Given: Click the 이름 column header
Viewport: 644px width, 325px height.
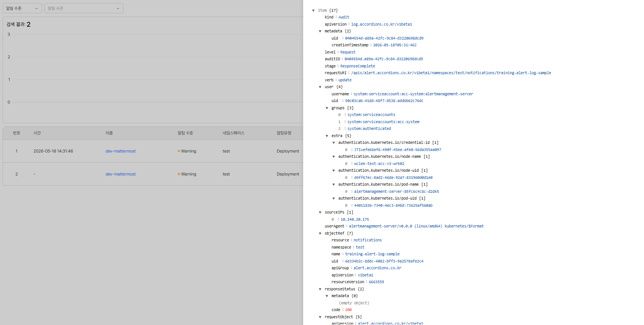Looking at the screenshot, I should tap(109, 133).
